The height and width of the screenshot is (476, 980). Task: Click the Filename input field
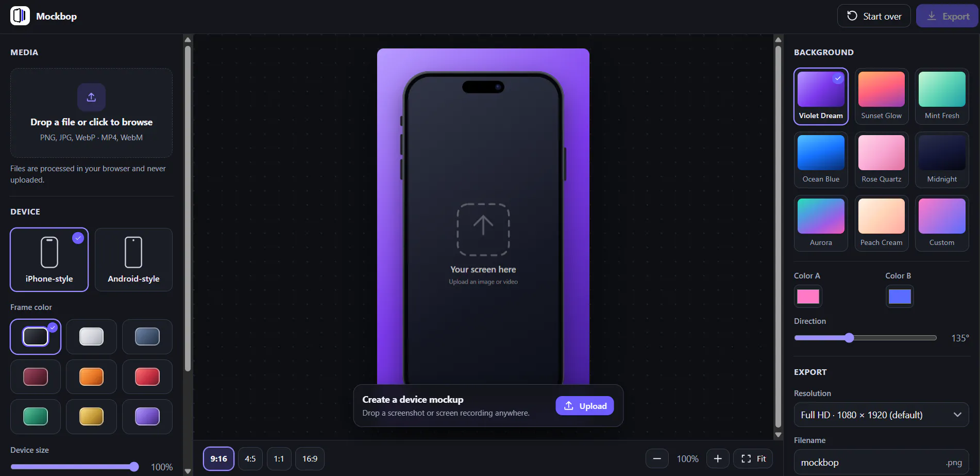click(882, 463)
